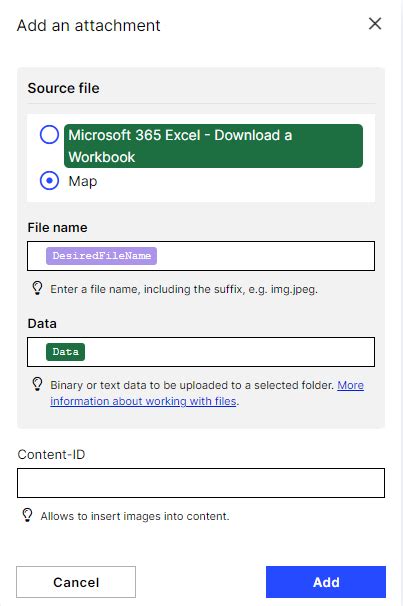Click the Content-ID input field
Viewport: 403px width, 606px height.
[201, 483]
